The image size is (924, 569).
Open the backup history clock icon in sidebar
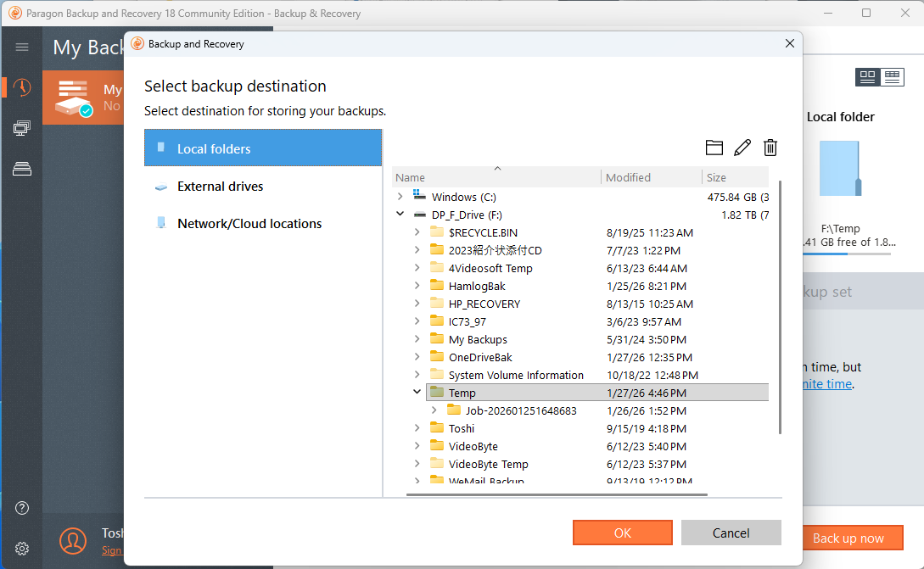tap(22, 87)
